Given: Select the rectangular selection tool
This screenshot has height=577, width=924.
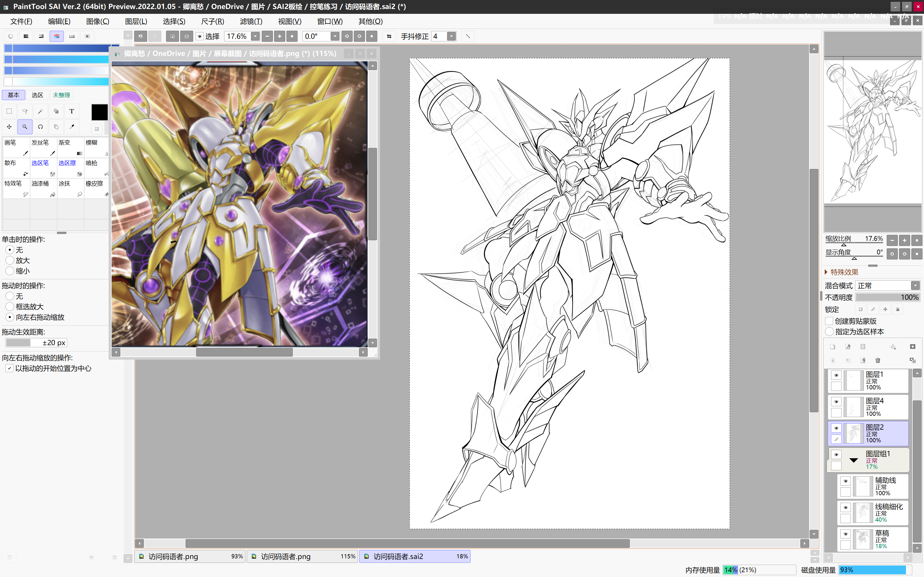Looking at the screenshot, I should [x=9, y=112].
